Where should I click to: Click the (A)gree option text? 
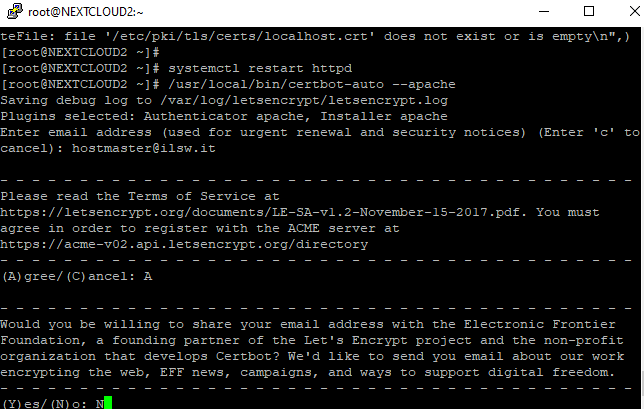pos(31,276)
